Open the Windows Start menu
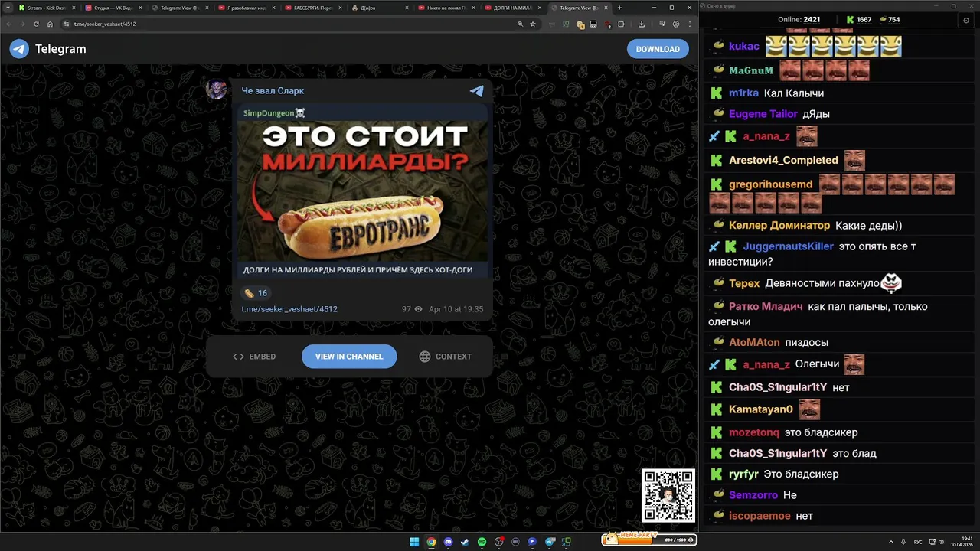Screen dimensions: 980x551 pyautogui.click(x=414, y=542)
